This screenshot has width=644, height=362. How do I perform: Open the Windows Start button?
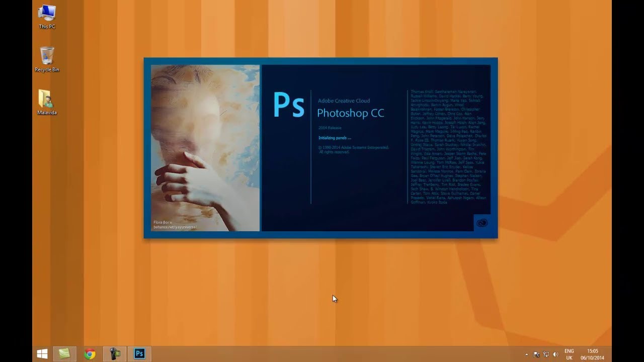point(42,354)
